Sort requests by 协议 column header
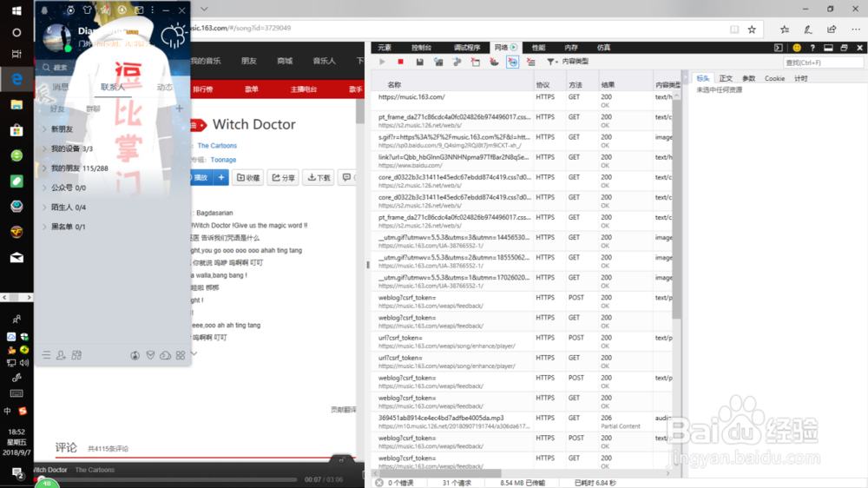868x488 pixels. 543,85
